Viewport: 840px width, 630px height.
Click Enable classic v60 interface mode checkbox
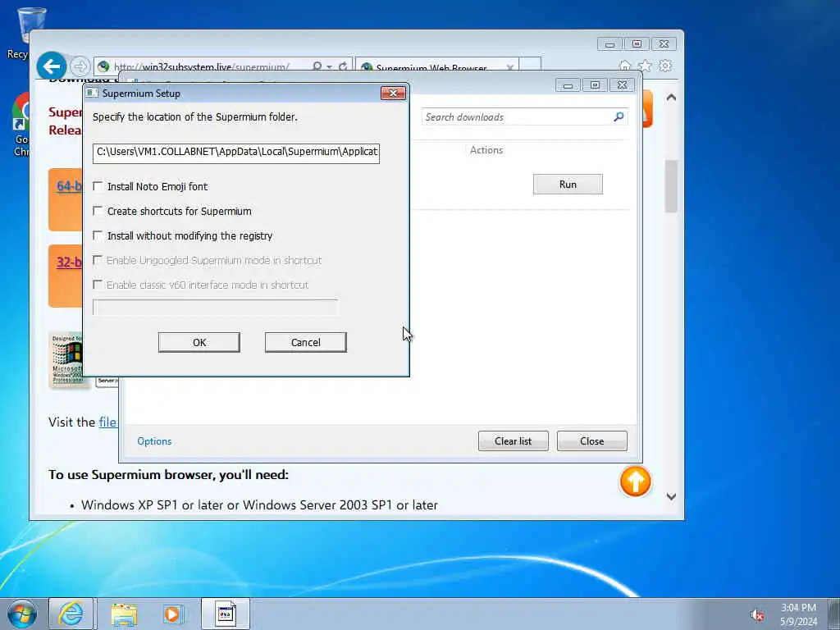[x=98, y=285]
